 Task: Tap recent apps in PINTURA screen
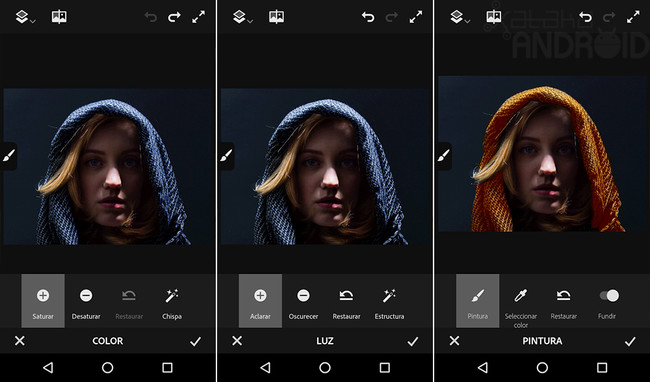[602, 367]
